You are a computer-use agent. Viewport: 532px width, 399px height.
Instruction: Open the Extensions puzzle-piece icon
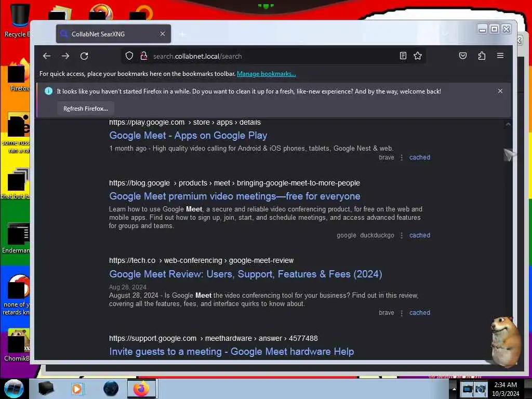coord(482,56)
